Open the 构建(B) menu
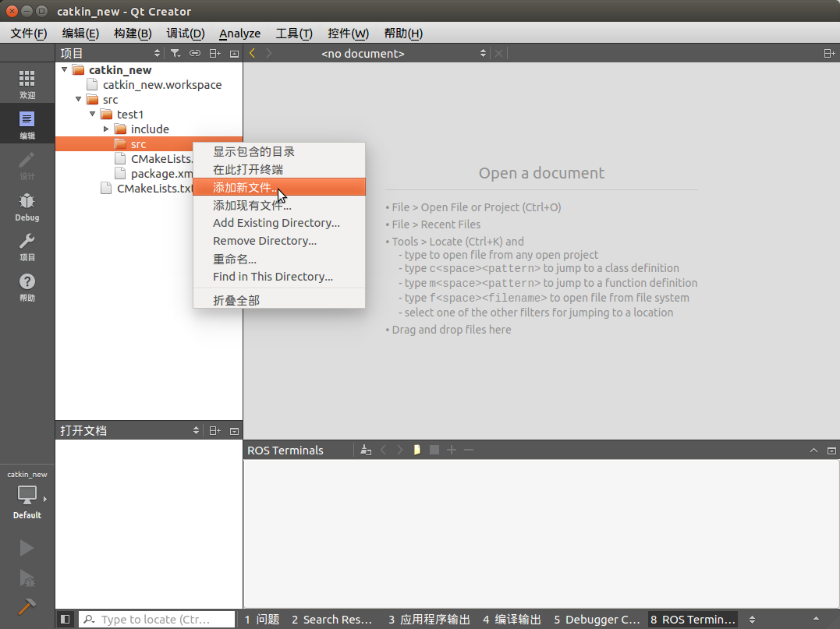Screen dimensions: 840x629 133,34
